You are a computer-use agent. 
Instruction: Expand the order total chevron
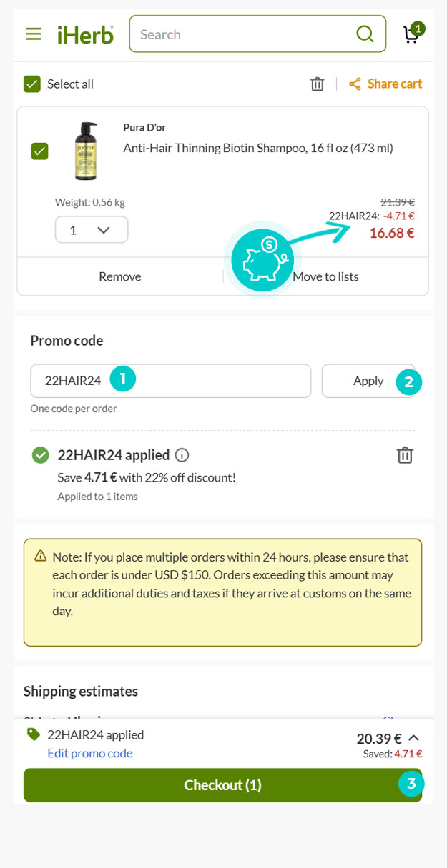(413, 738)
